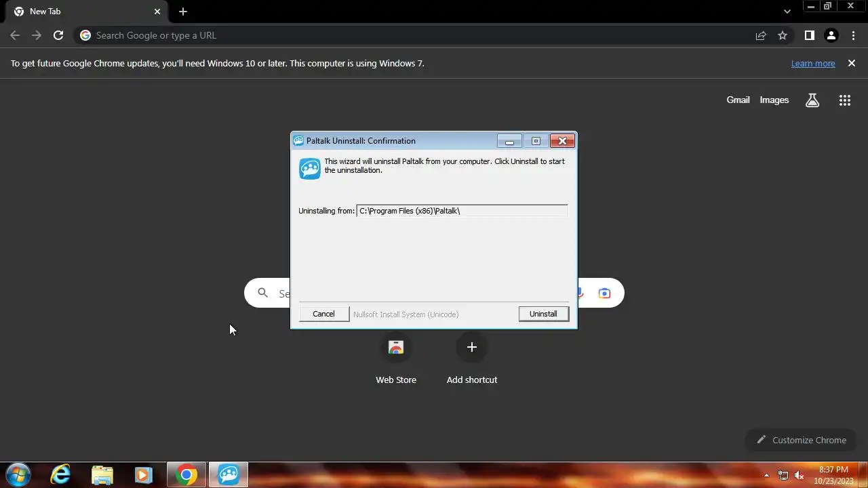Share this page icon in Chrome
Image resolution: width=868 pixels, height=488 pixels.
[761, 35]
